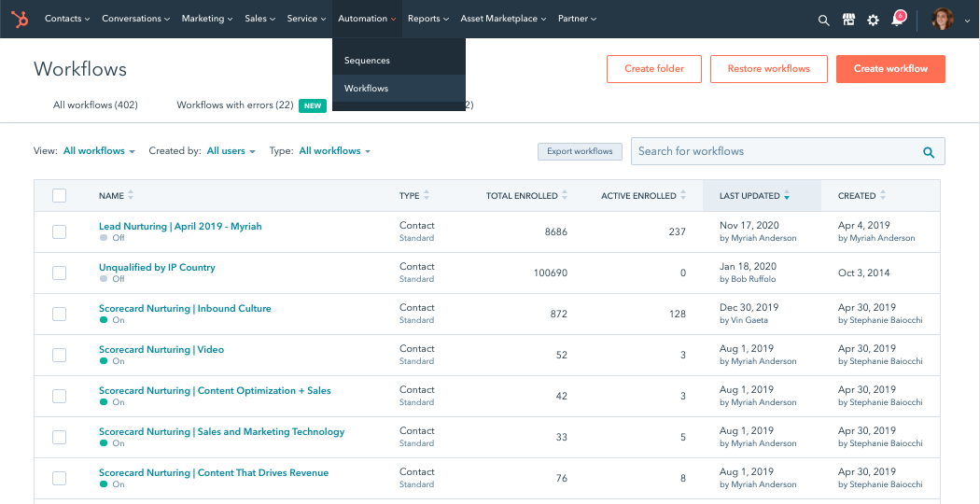The height and width of the screenshot is (504, 980).
Task: Click the Search for workflows input field
Action: (x=773, y=151)
